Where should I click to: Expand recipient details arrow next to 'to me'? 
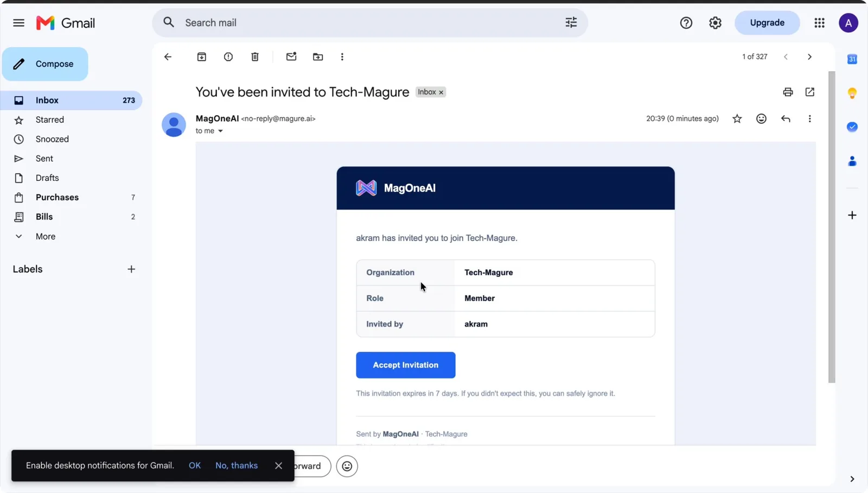pyautogui.click(x=220, y=131)
